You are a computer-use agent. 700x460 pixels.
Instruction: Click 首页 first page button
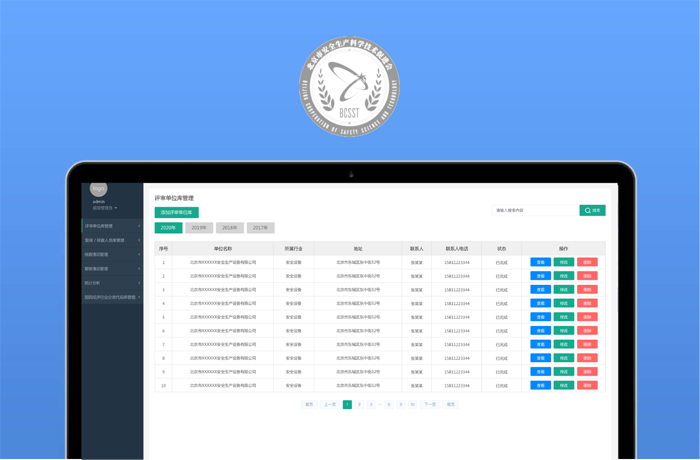[x=309, y=404]
